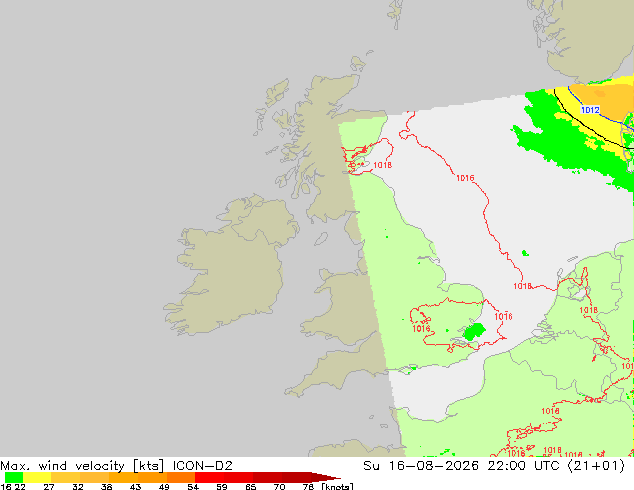Click the '54' legend scale value

pyautogui.click(x=193, y=487)
